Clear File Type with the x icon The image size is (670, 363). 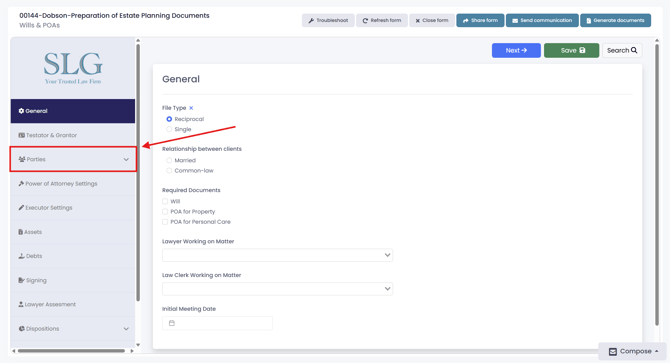[x=191, y=108]
